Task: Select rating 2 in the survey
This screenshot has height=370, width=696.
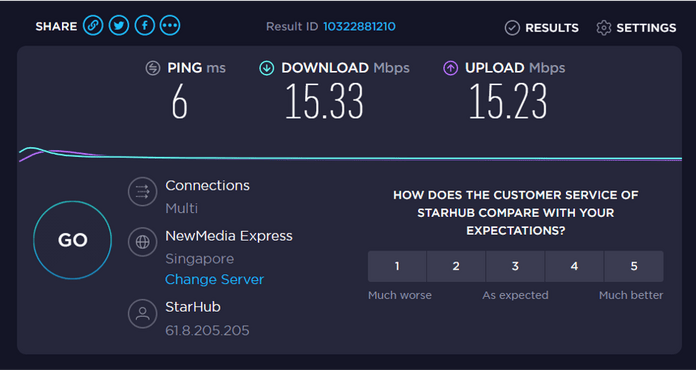Action: coord(456,266)
